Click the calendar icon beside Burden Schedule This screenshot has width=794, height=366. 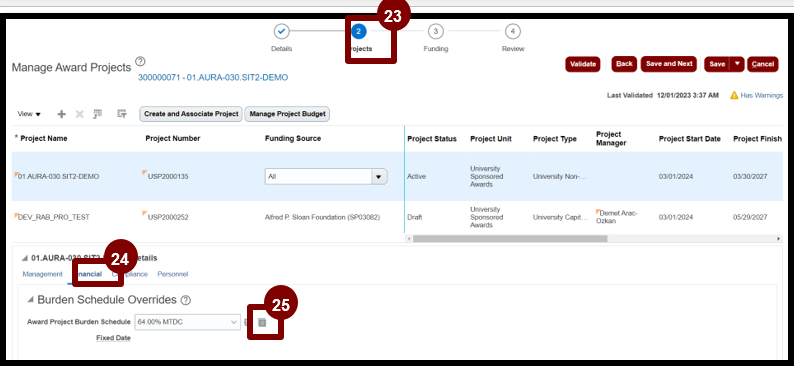262,322
